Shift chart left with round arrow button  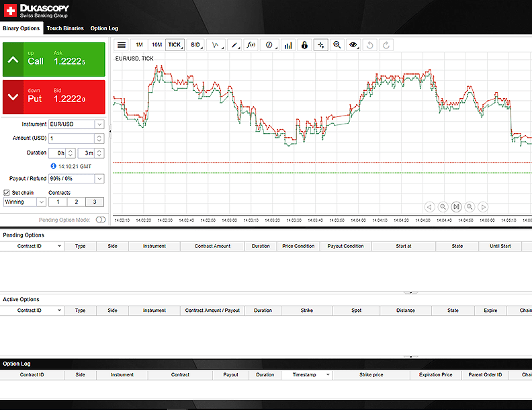click(429, 207)
